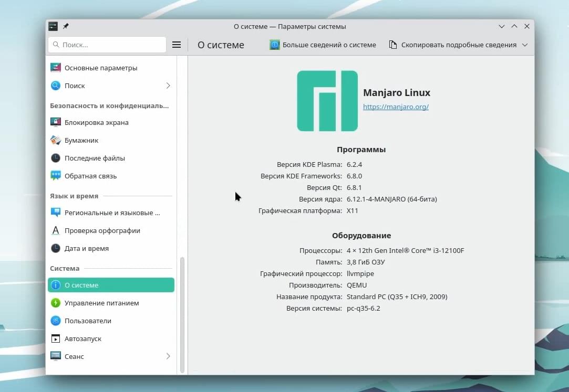Click the Manjaro Linux heading text
This screenshot has height=392, width=569.
pyautogui.click(x=397, y=93)
